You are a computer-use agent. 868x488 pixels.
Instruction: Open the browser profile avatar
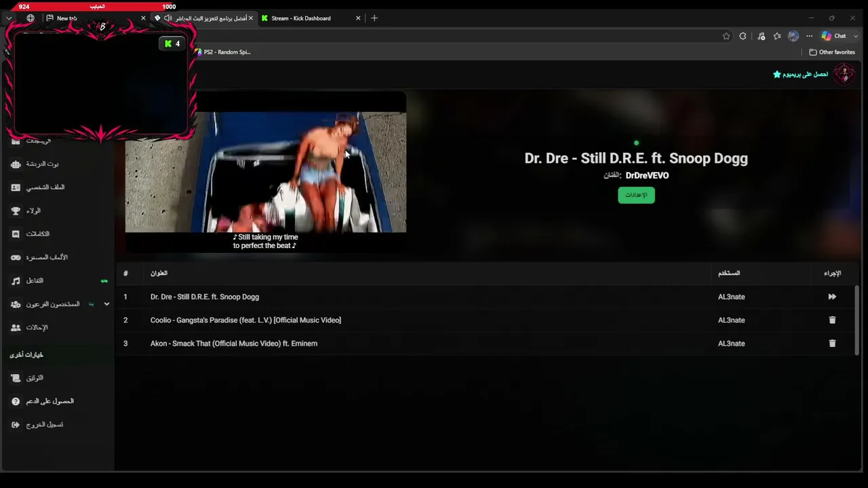coord(793,36)
